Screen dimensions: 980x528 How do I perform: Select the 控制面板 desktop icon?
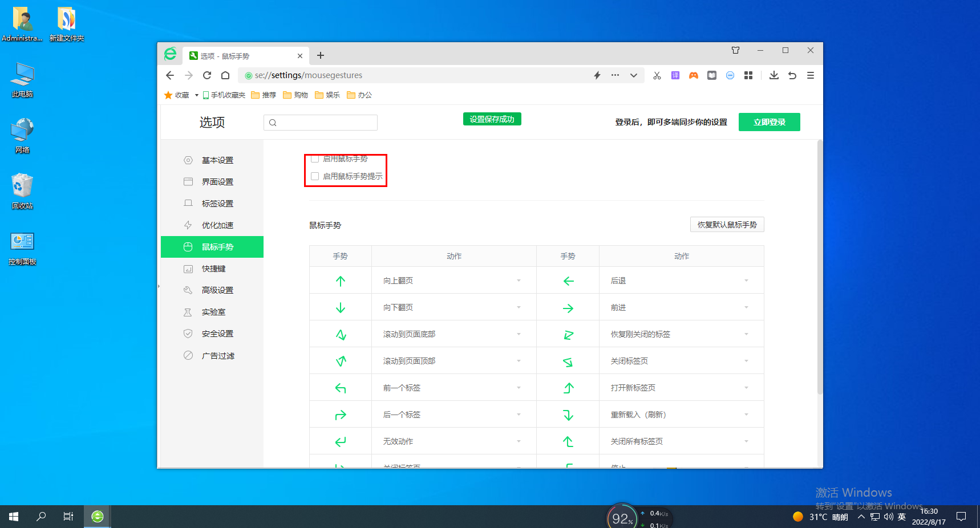pyautogui.click(x=22, y=247)
